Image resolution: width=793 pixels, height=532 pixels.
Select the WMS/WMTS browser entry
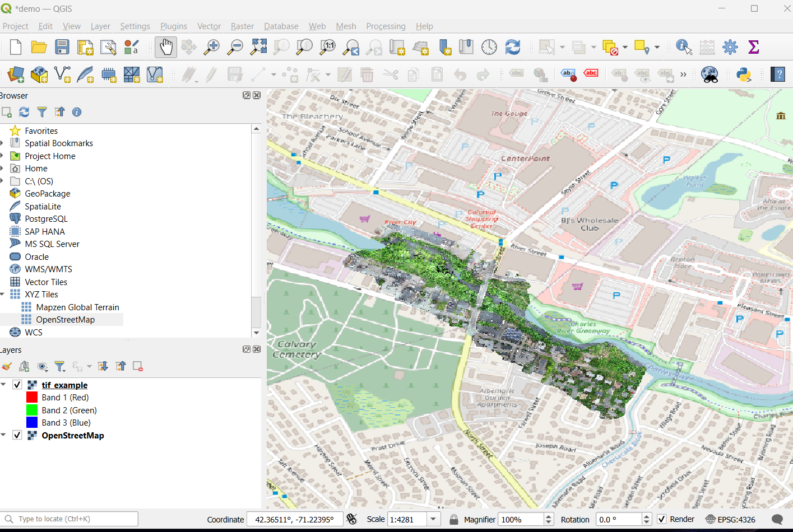48,269
